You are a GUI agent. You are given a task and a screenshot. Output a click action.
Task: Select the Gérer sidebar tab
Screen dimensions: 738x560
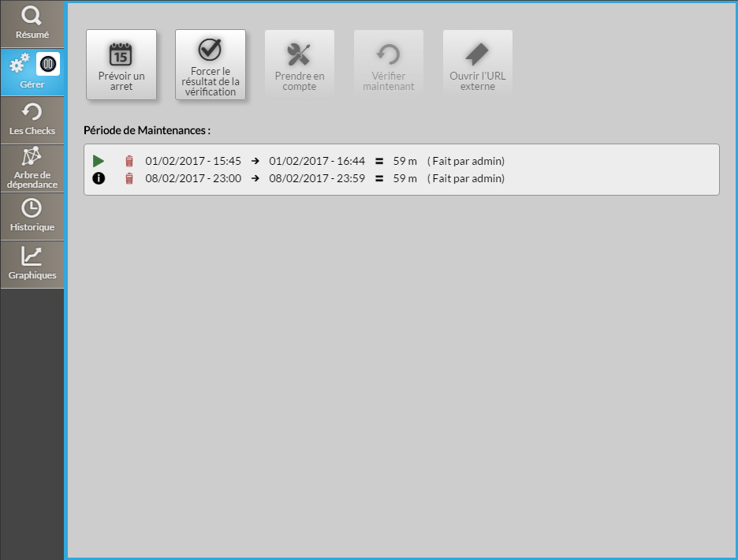point(32,72)
